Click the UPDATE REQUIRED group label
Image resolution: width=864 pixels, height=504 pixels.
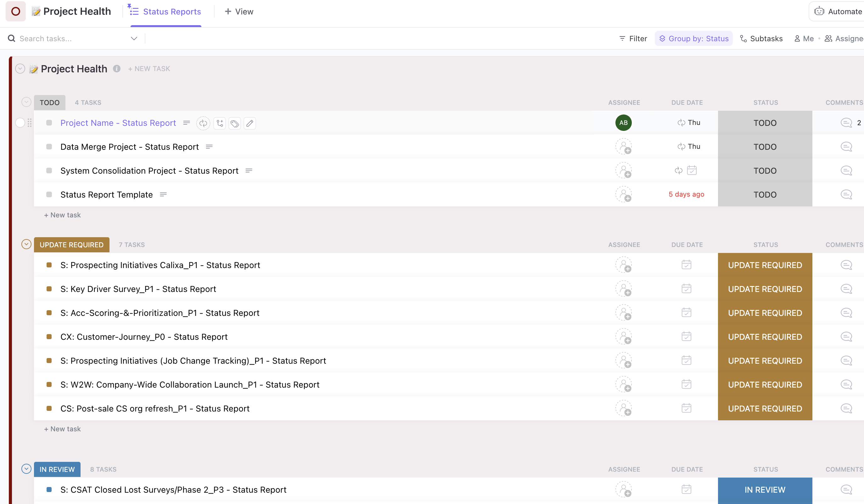[x=71, y=245]
